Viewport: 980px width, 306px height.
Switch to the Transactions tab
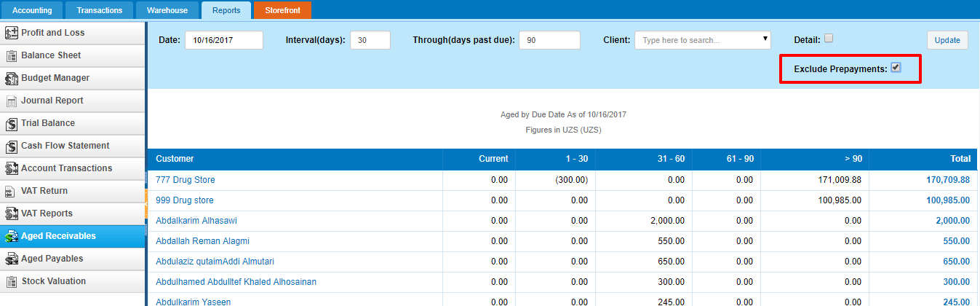tap(100, 10)
